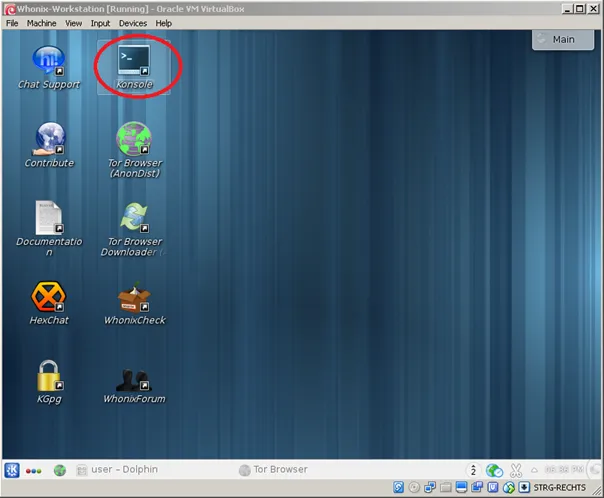This screenshot has width=604, height=498.
Task: Switch to the user – Dolphin taskbar entry
Action: [x=117, y=469]
